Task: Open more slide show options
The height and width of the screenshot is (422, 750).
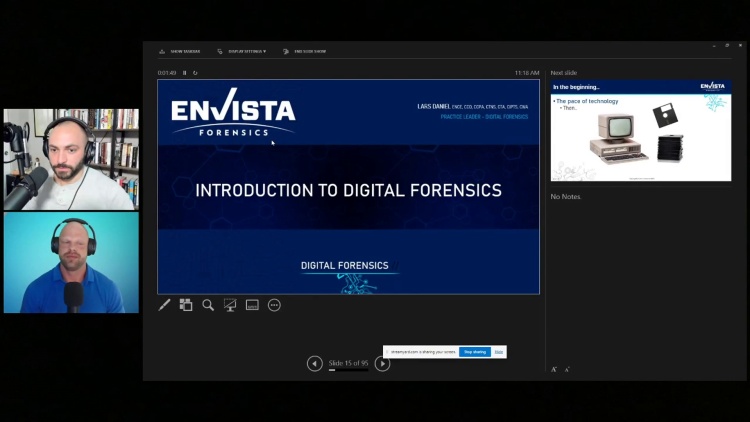Action: click(274, 305)
